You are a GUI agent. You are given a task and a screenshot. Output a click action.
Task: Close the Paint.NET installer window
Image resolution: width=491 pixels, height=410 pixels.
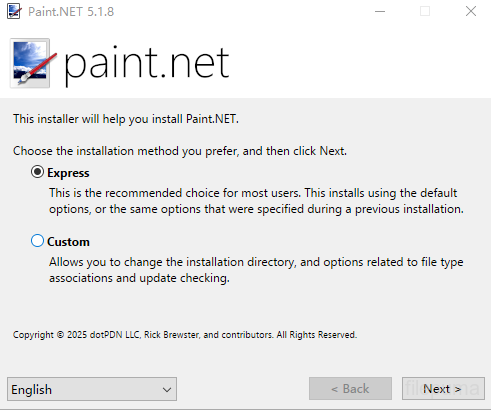click(471, 11)
